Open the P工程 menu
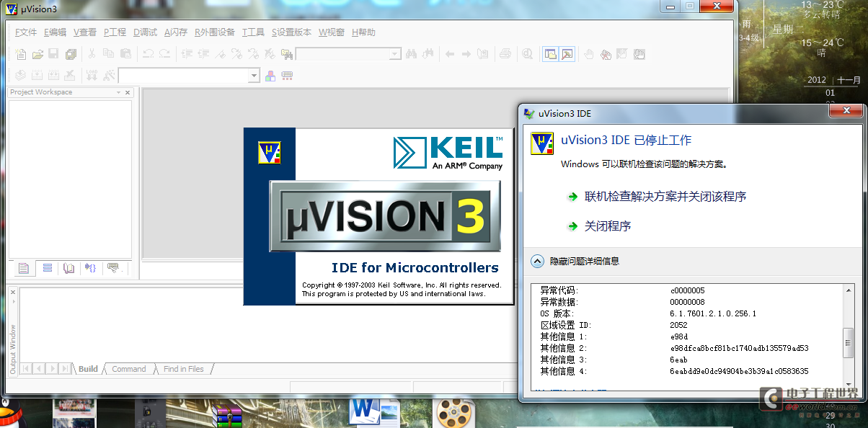The height and width of the screenshot is (428, 868). (x=115, y=32)
